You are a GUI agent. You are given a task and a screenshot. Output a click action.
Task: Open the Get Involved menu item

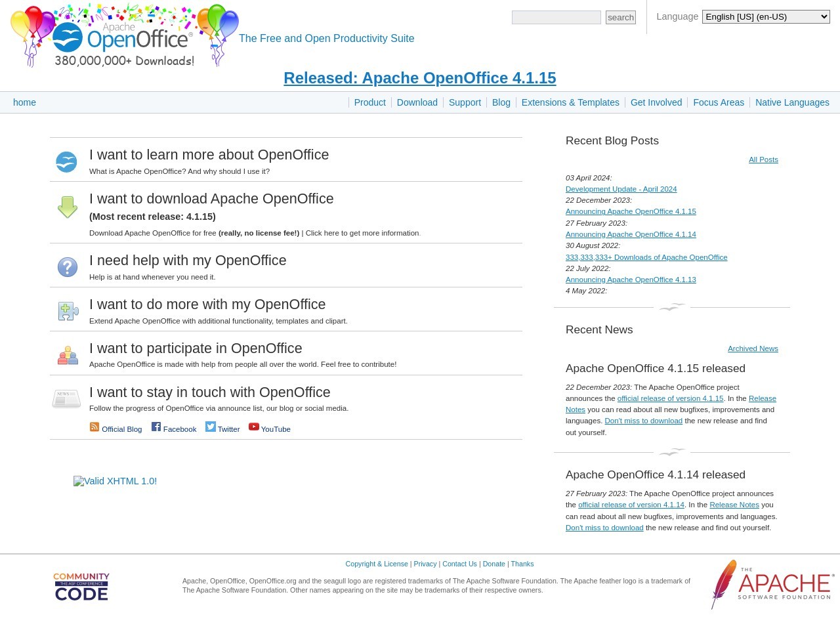[656, 102]
